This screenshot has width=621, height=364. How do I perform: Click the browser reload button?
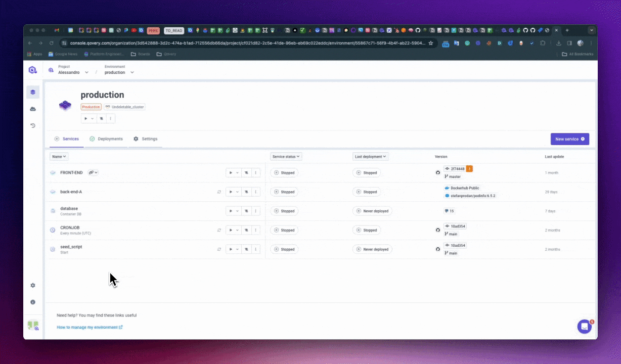click(x=52, y=43)
